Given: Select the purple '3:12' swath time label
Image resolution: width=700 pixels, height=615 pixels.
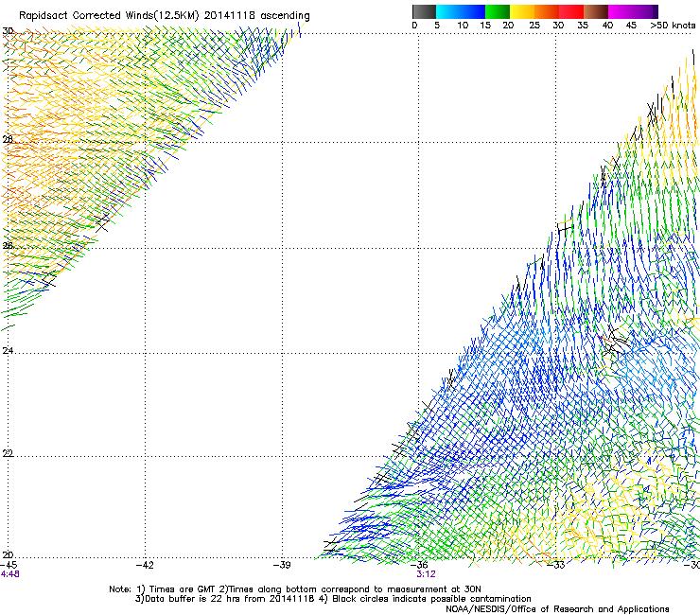Looking at the screenshot, I should pos(427,574).
